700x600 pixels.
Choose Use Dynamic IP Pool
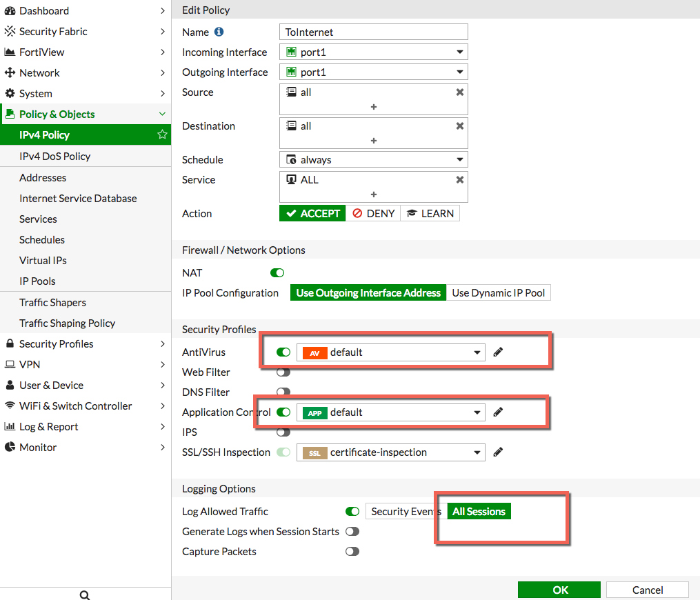pos(498,292)
